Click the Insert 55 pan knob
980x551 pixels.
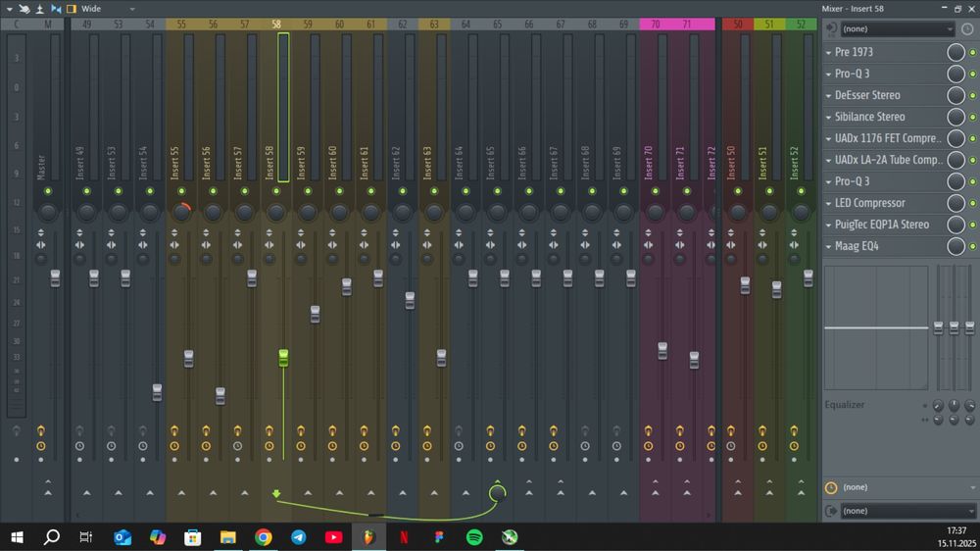181,212
